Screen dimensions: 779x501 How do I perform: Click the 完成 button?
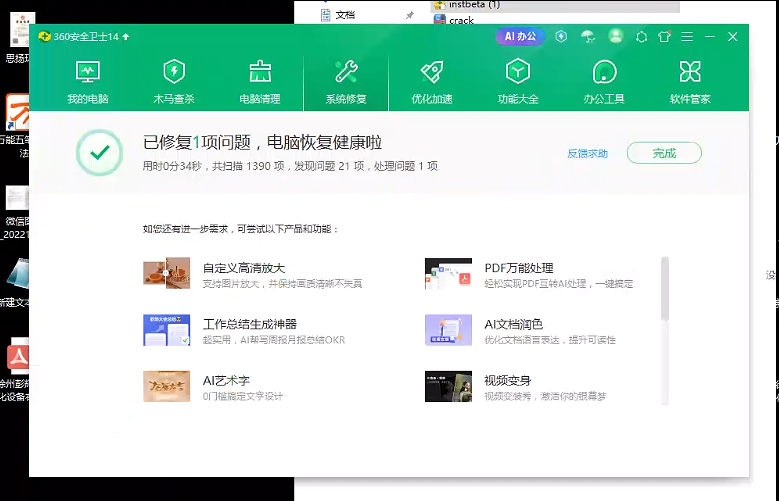click(x=664, y=153)
